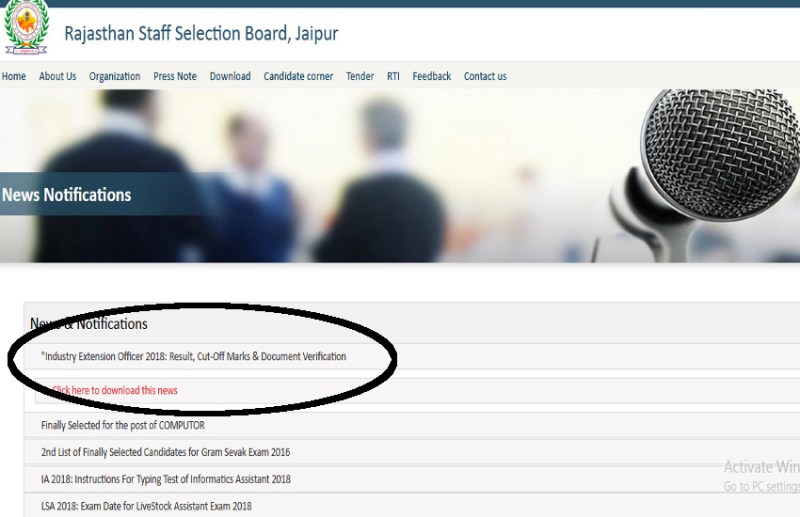Go to the Home page
The width and height of the screenshot is (800, 517).
pyautogui.click(x=14, y=76)
